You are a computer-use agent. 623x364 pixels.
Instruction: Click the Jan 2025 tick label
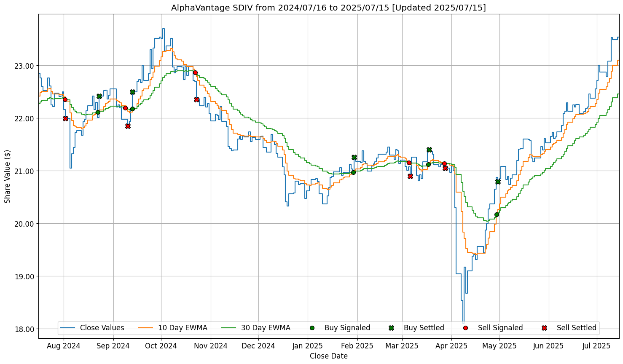308,346
